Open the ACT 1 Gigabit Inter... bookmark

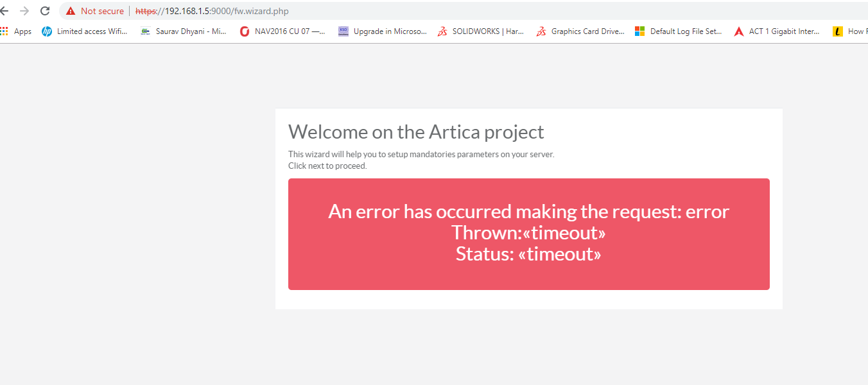click(777, 31)
